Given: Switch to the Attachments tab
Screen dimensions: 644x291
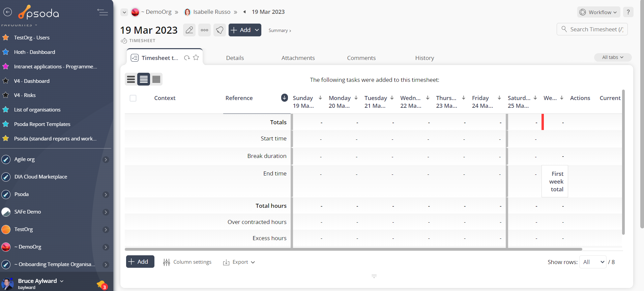Looking at the screenshot, I should 298,58.
